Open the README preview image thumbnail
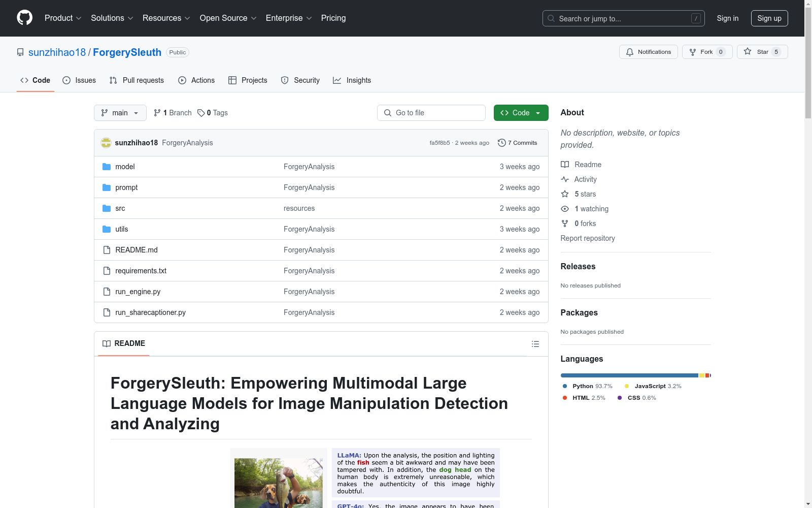Screen dimensions: 812x508 279,479
